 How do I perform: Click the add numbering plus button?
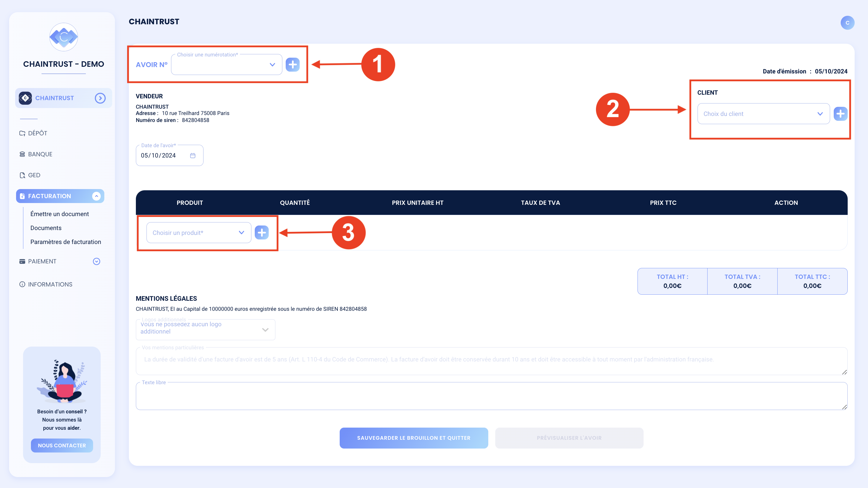(x=292, y=64)
